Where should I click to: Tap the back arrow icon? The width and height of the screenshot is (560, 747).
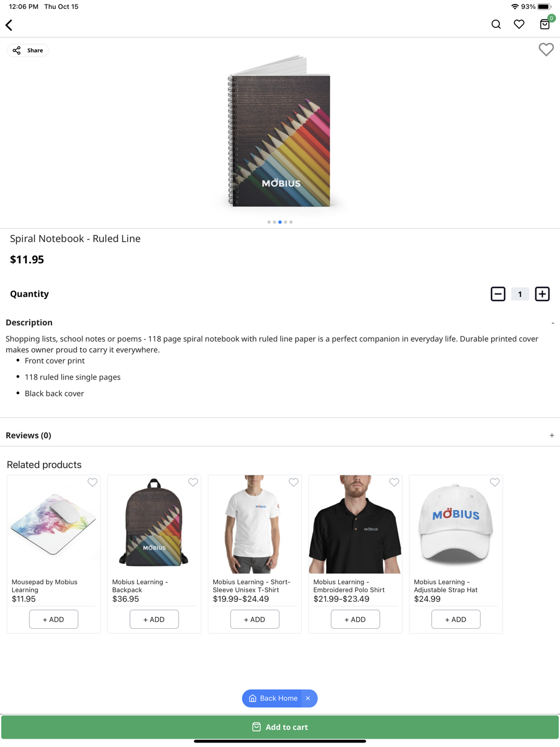point(9,25)
